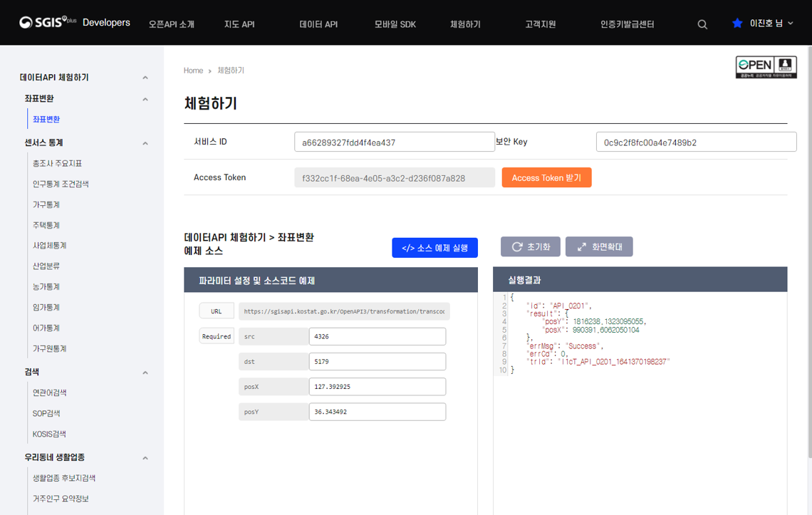Open 인증키발급센터 from the top navigation
This screenshot has width=812, height=515.
click(626, 23)
